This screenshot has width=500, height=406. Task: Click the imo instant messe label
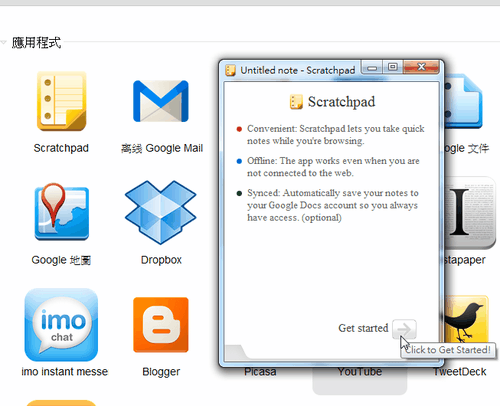pyautogui.click(x=65, y=371)
